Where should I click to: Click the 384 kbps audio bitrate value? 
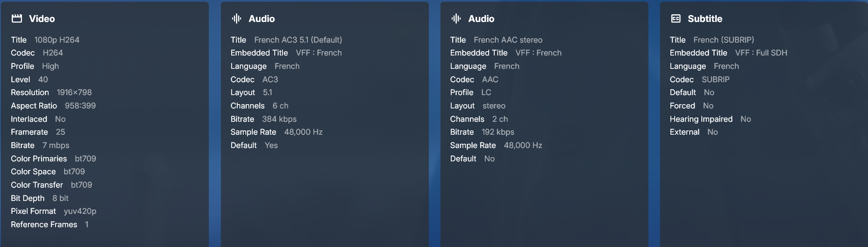pyautogui.click(x=279, y=119)
